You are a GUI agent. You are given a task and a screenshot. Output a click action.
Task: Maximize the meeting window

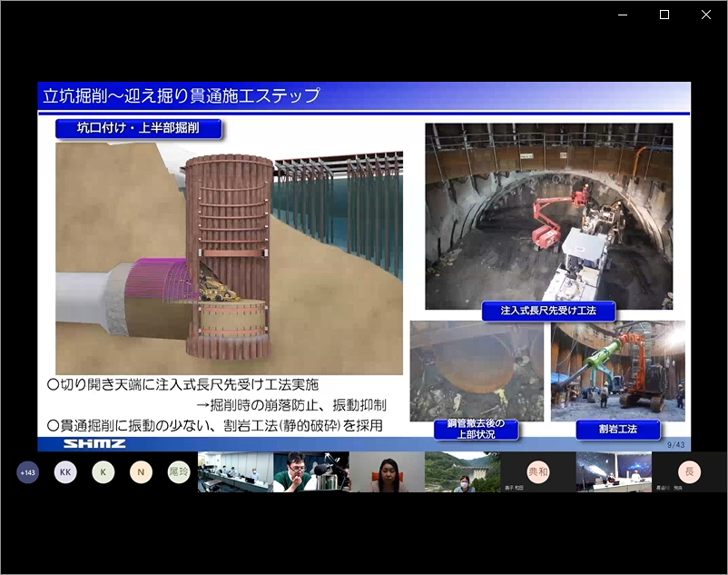[664, 15]
